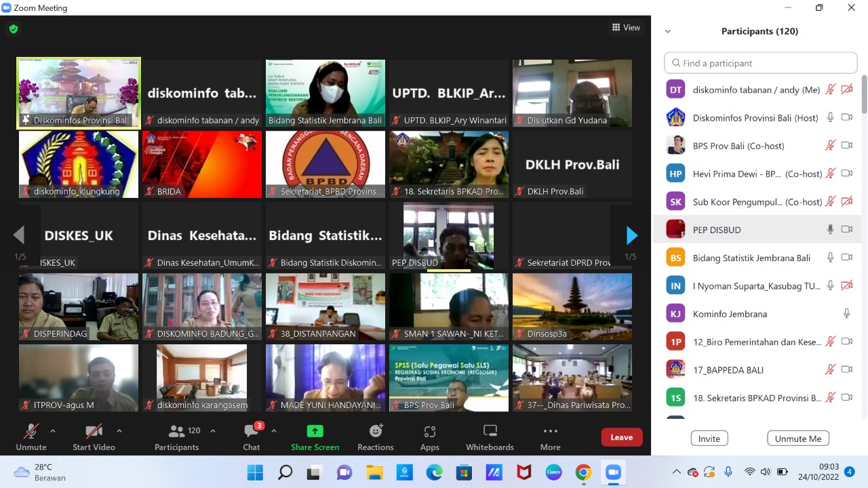
Task: Open the More options menu
Action: 550,437
